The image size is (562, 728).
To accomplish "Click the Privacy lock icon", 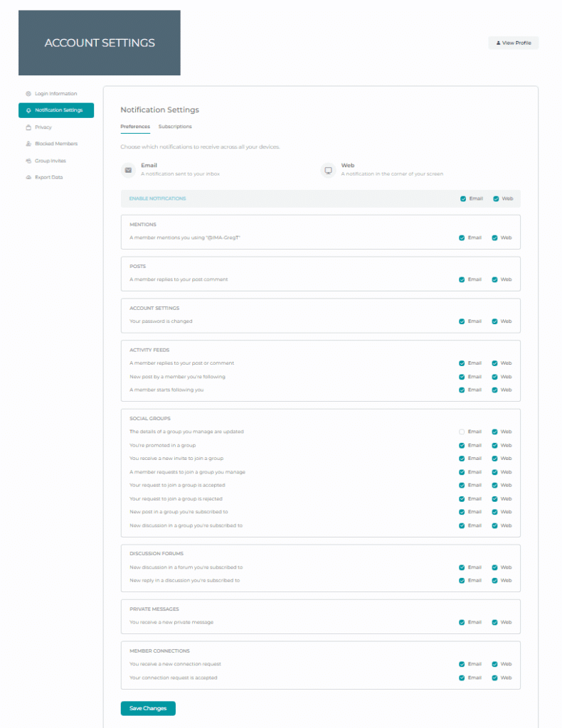I will click(28, 127).
